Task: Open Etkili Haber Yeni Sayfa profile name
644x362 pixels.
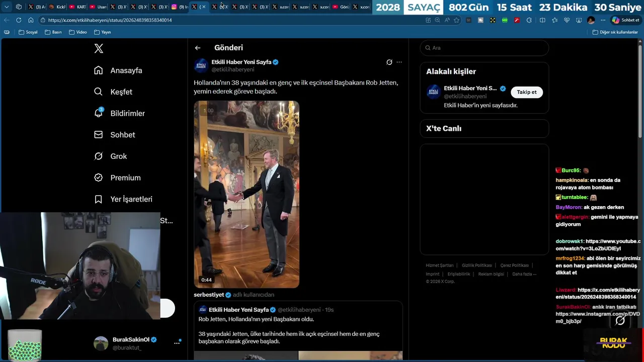Action: click(x=242, y=62)
